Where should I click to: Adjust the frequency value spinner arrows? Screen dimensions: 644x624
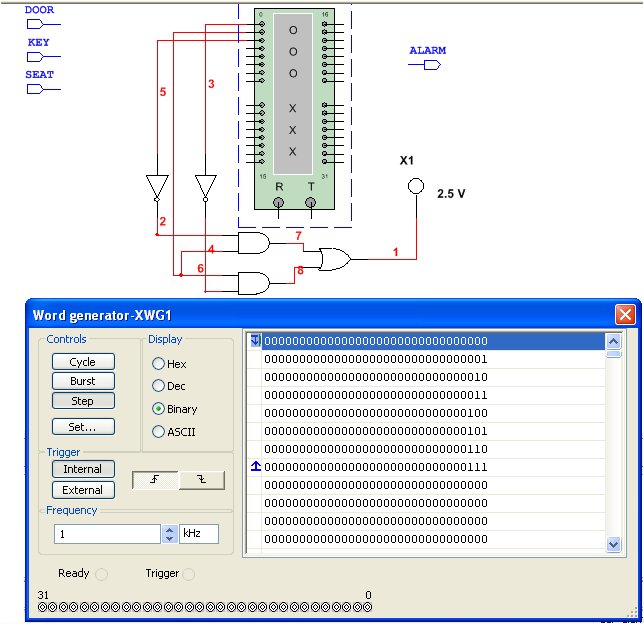click(x=169, y=534)
